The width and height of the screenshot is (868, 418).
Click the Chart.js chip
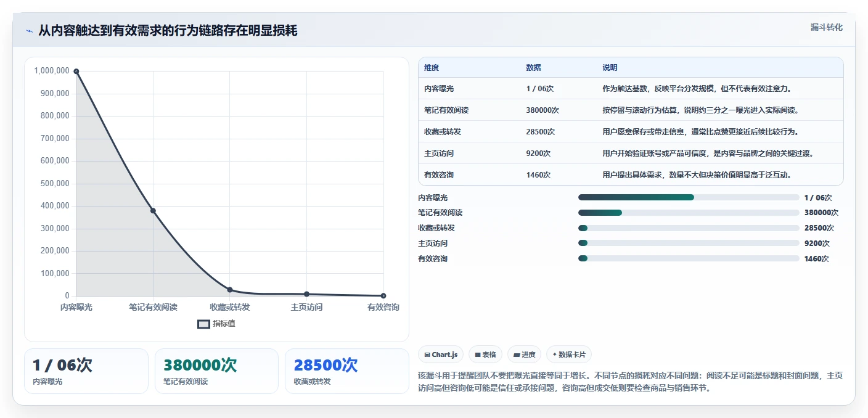pyautogui.click(x=441, y=354)
